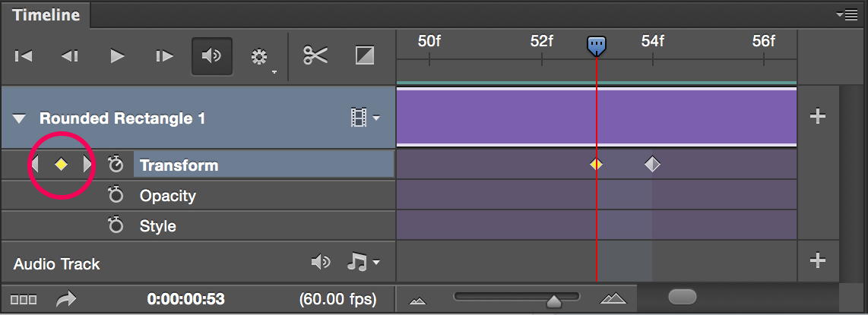Mute the Audio Track
The width and height of the screenshot is (868, 315).
point(321,263)
